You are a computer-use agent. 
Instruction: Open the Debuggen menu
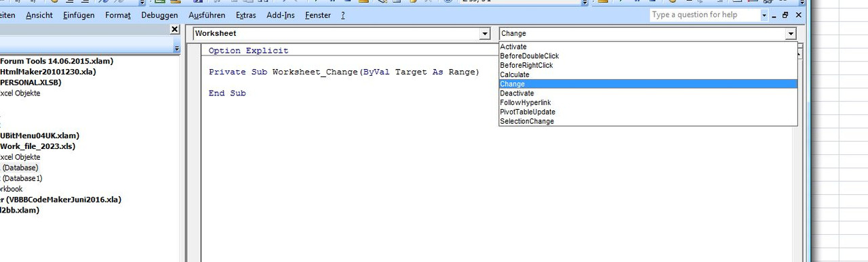[x=159, y=15]
